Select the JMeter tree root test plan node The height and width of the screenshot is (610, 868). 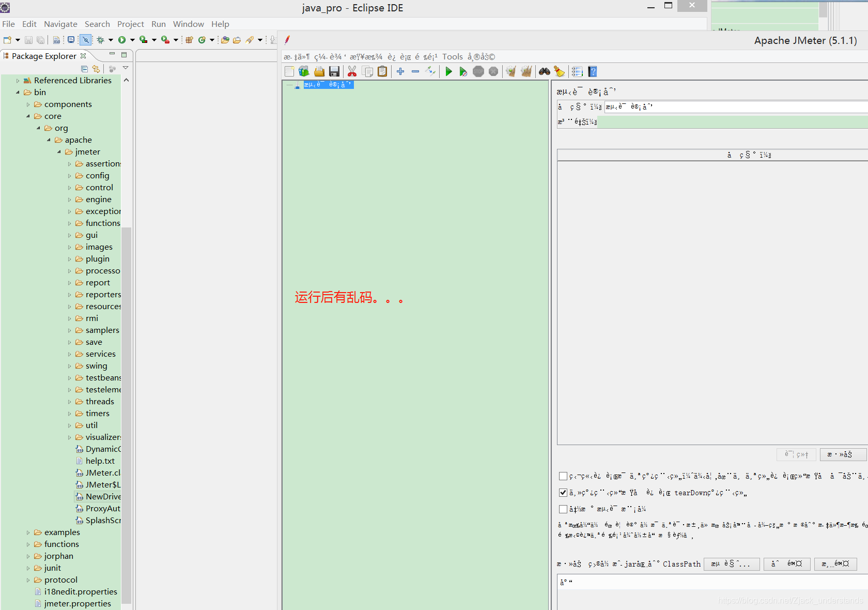[328, 85]
